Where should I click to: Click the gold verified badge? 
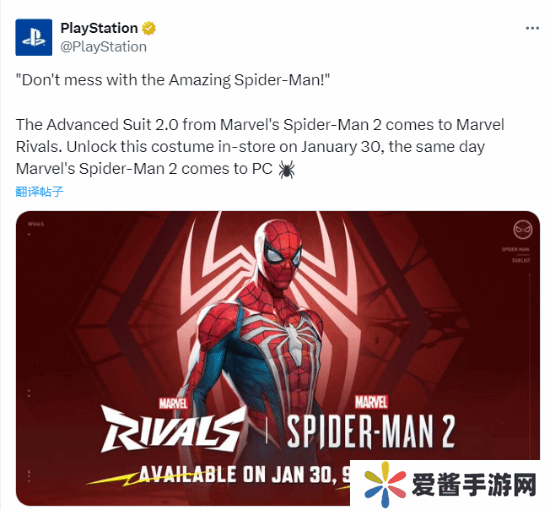pos(149,28)
